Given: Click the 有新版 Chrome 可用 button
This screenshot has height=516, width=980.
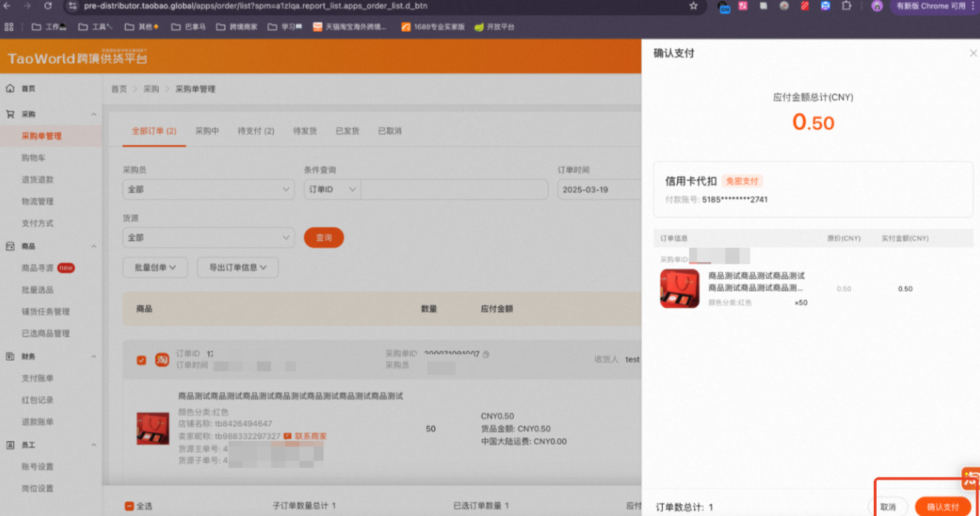Looking at the screenshot, I should click(930, 6).
